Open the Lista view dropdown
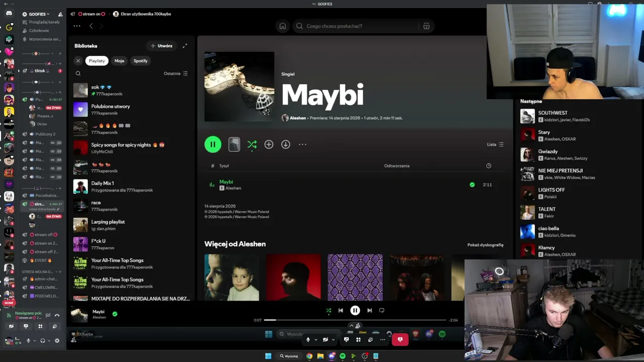 click(x=495, y=144)
